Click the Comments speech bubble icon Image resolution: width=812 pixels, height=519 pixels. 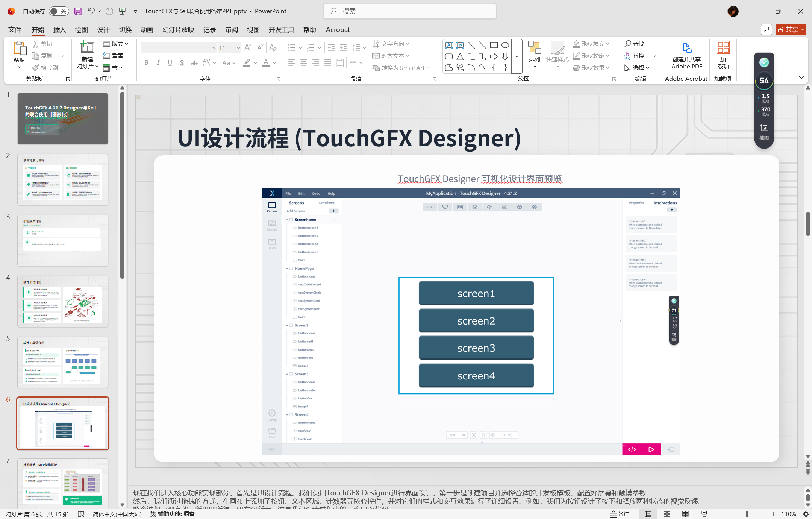(766, 29)
